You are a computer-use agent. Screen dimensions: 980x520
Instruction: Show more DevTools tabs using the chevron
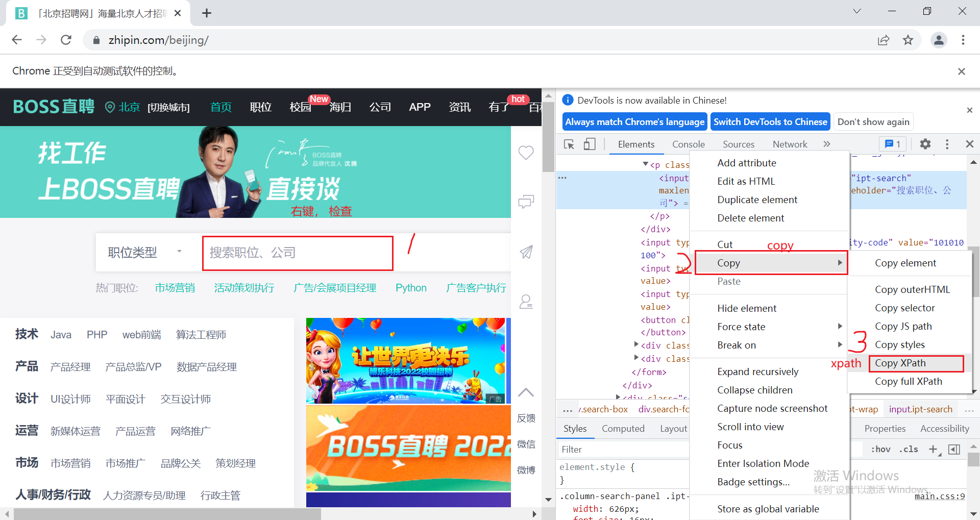[827, 144]
